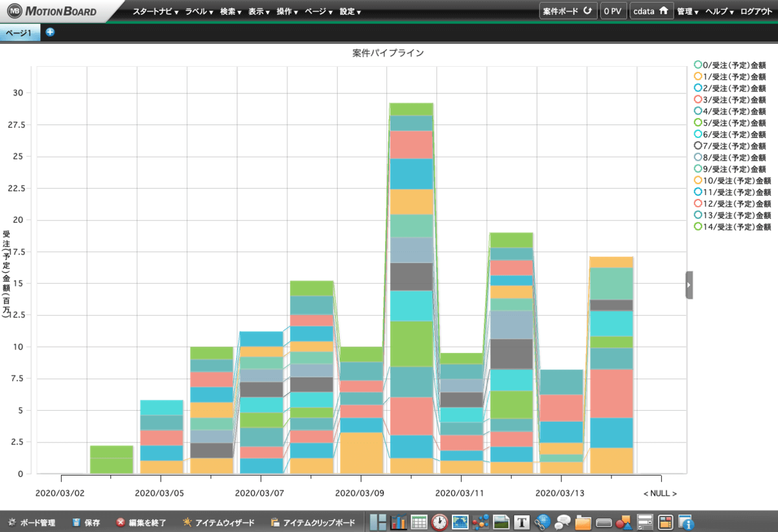Image resolution: width=778 pixels, height=532 pixels.
Task: Open the アイテムクリップボード
Action: coord(313,522)
